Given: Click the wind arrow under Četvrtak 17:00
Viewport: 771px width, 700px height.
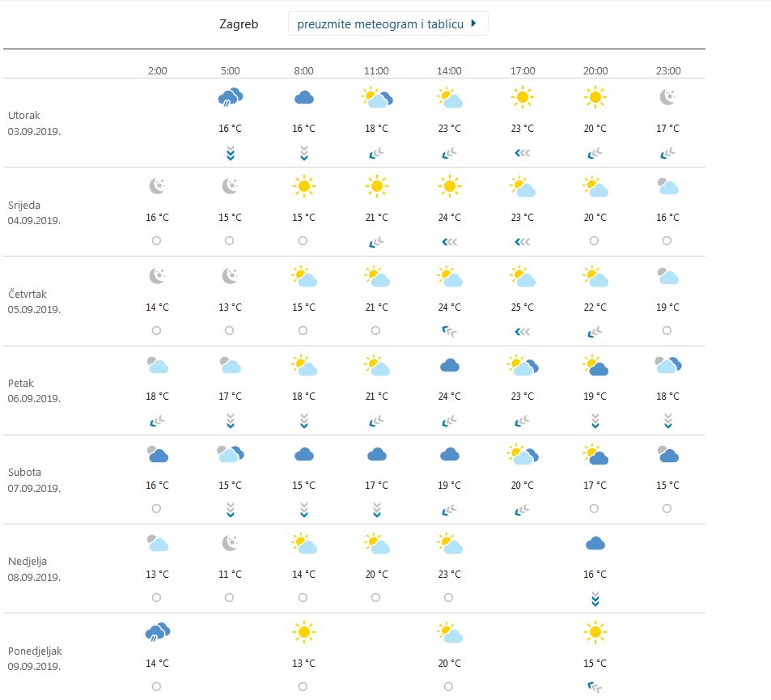Looking at the screenshot, I should tap(523, 331).
